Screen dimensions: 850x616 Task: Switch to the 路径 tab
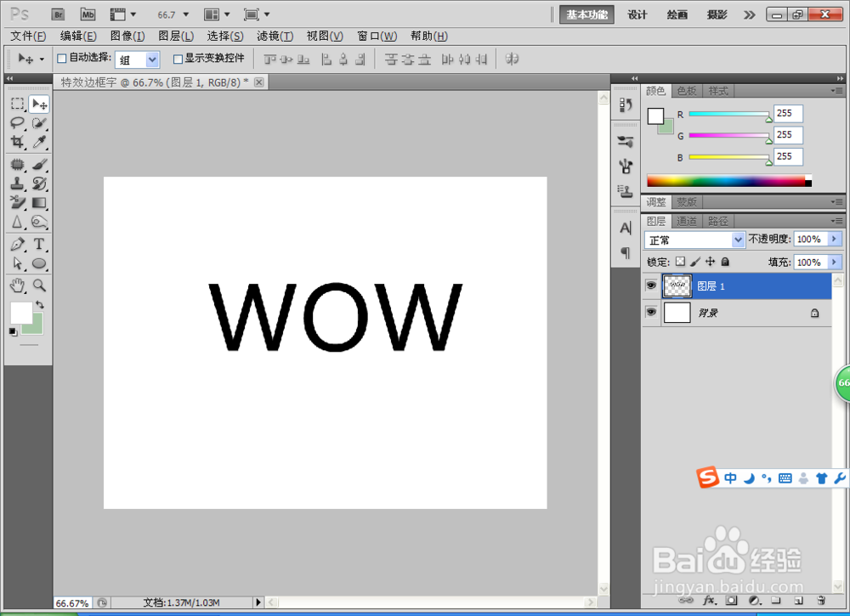pos(717,221)
